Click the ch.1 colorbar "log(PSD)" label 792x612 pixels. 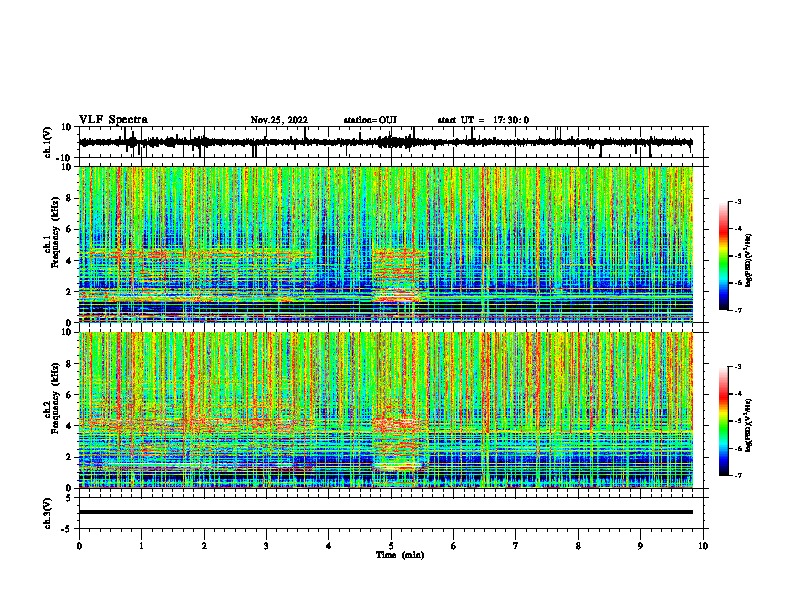[x=748, y=261]
